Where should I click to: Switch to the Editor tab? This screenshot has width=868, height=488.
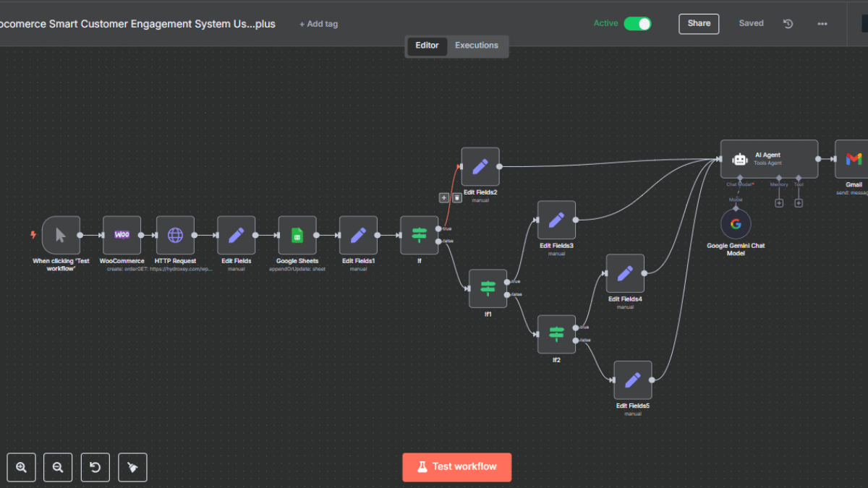427,46
